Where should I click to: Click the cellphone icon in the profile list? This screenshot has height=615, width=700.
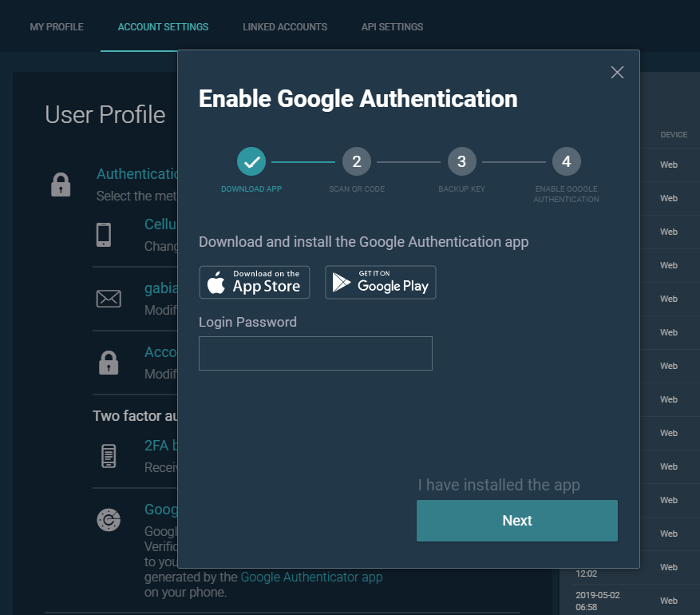(x=104, y=235)
